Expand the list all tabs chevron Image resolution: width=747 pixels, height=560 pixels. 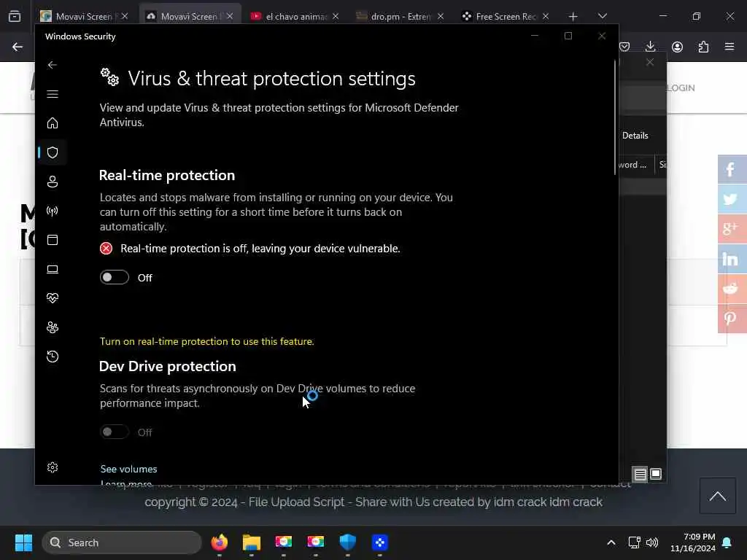[602, 16]
